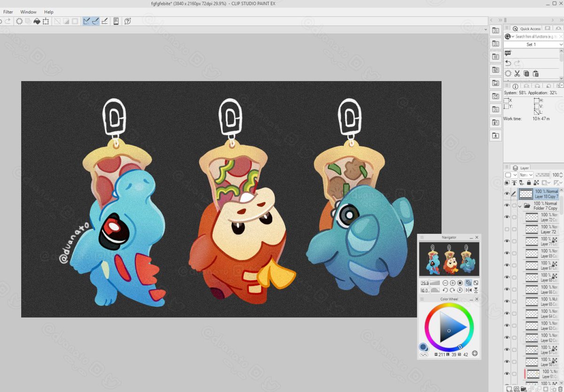Click the New Raster Layer icon at panel bottom
The image size is (564, 392).
[509, 389]
